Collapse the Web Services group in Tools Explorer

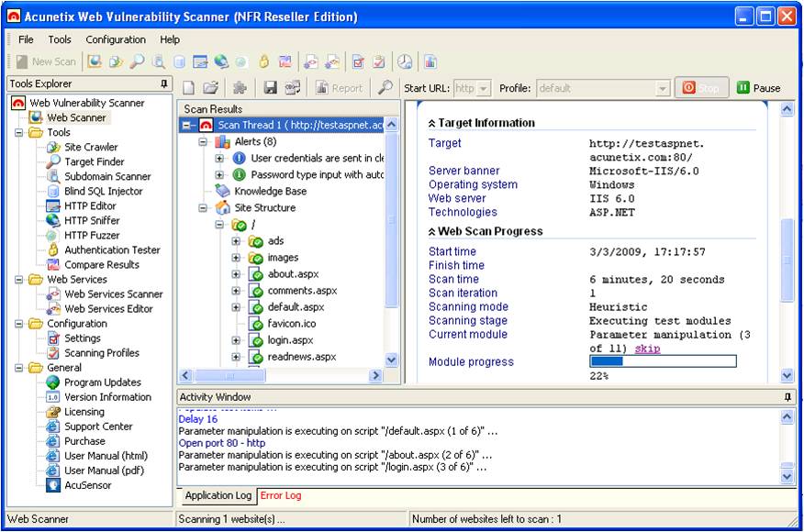19,280
